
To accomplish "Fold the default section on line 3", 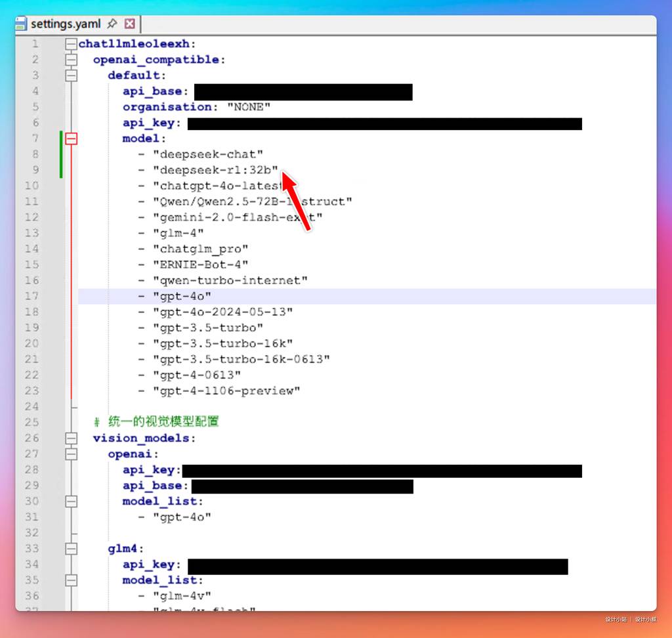I will (71, 75).
